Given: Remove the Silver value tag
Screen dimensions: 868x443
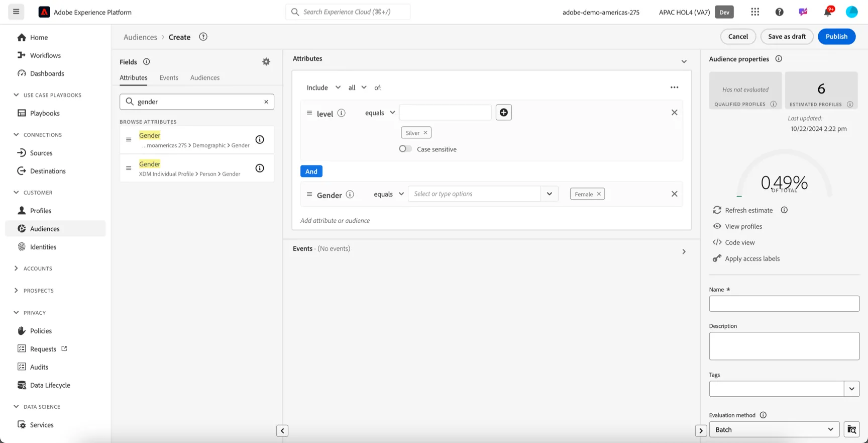Looking at the screenshot, I should coord(425,133).
